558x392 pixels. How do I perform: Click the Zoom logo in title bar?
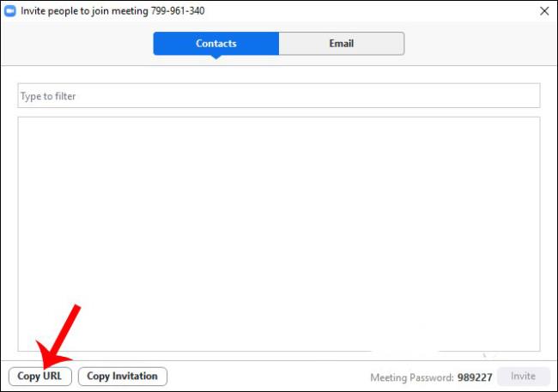pyautogui.click(x=10, y=11)
